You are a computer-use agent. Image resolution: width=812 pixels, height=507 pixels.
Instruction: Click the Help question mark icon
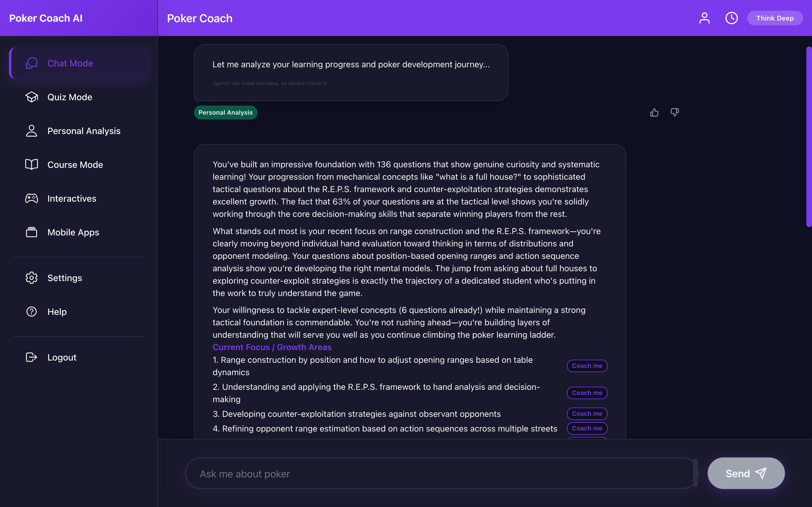coord(32,312)
